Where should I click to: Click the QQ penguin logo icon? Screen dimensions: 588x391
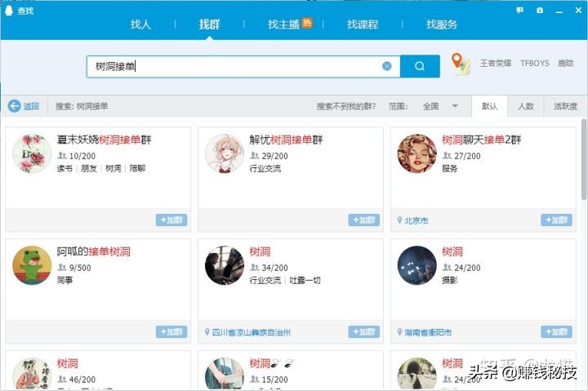coord(8,11)
